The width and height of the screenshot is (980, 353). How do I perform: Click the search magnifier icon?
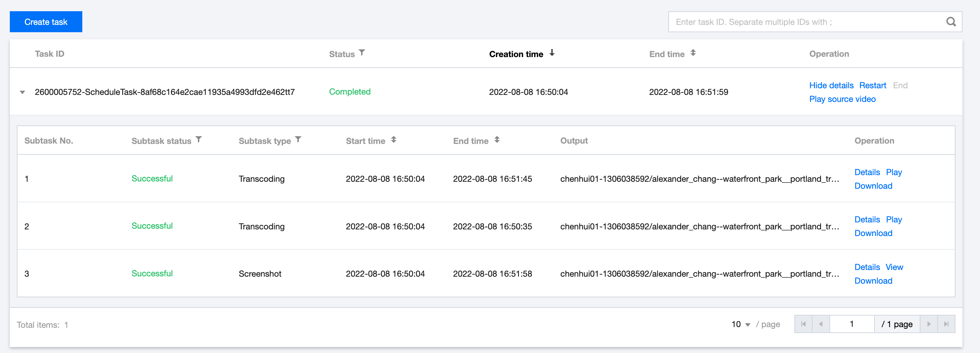click(951, 22)
